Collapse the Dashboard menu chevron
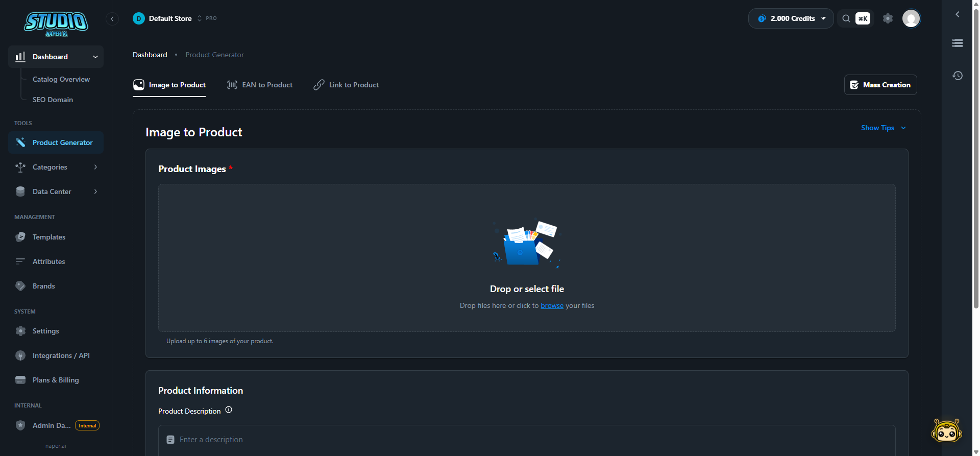The width and height of the screenshot is (980, 456). point(95,57)
